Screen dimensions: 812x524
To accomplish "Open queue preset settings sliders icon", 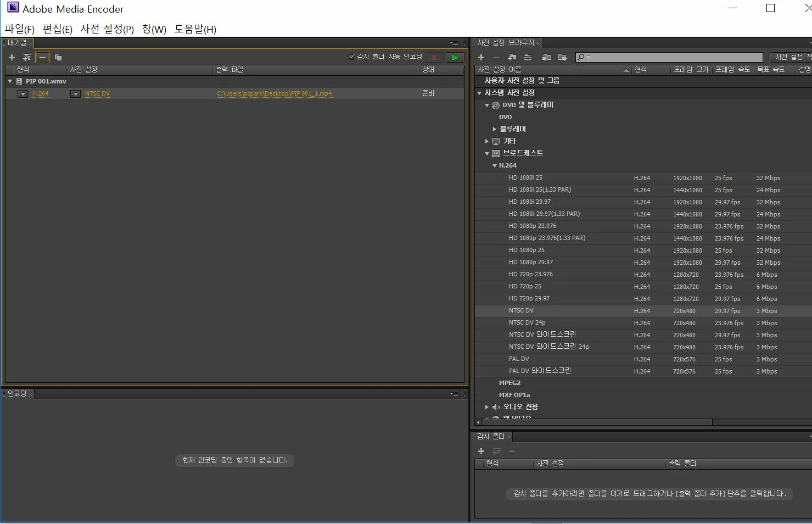I will pos(27,57).
